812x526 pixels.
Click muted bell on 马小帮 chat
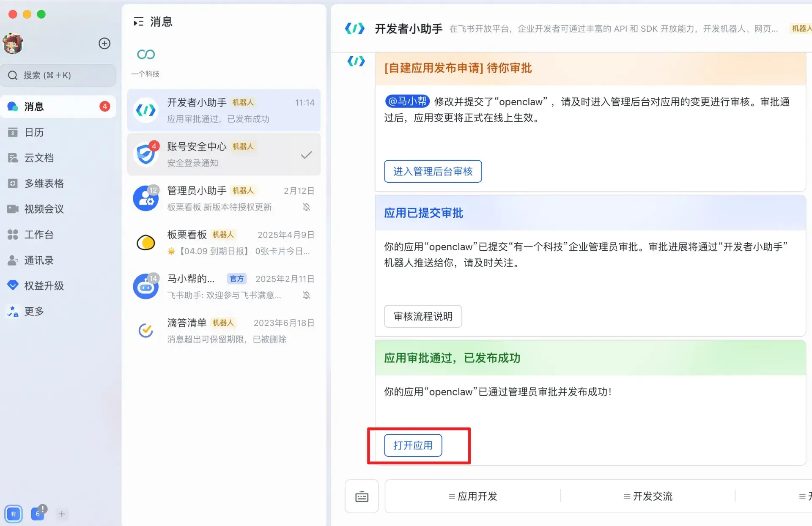(306, 295)
